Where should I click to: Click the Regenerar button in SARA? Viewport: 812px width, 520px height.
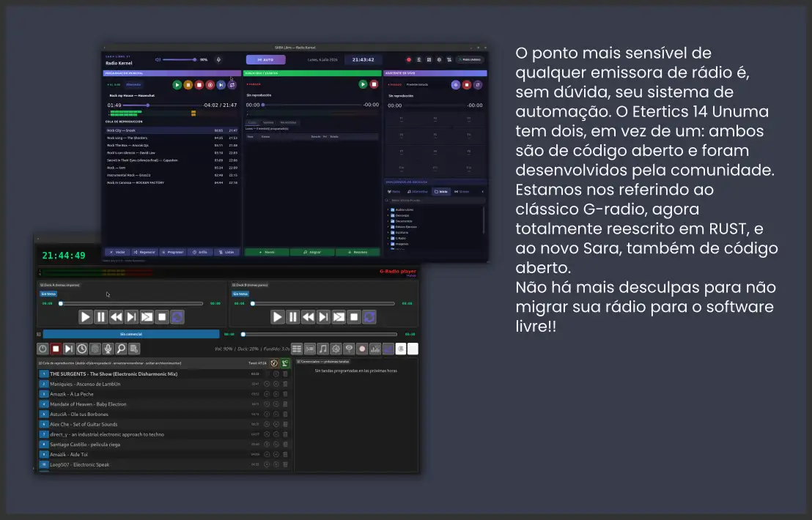click(x=144, y=252)
